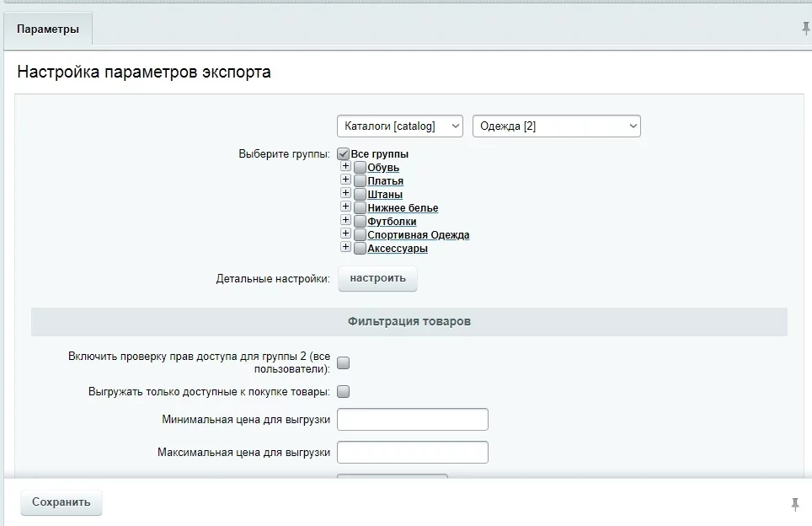Open the Одежда [2] dropdown
Screen dimensions: 812x526
(x=556, y=126)
